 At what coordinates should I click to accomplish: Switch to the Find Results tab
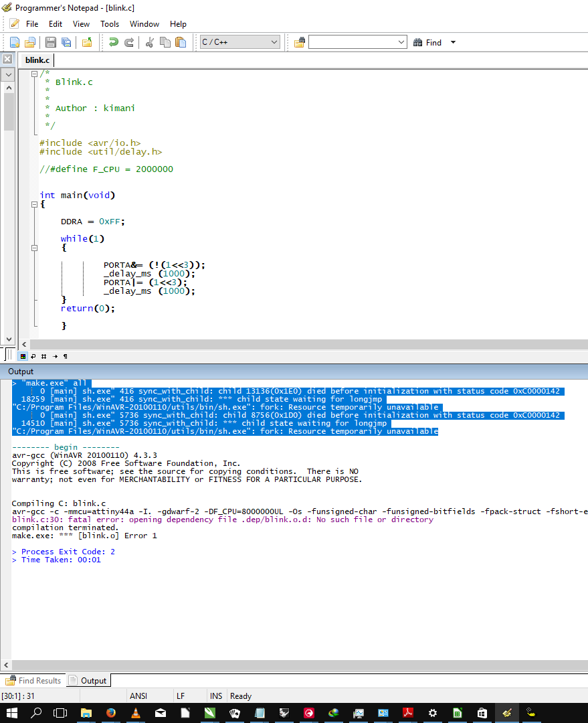point(33,681)
